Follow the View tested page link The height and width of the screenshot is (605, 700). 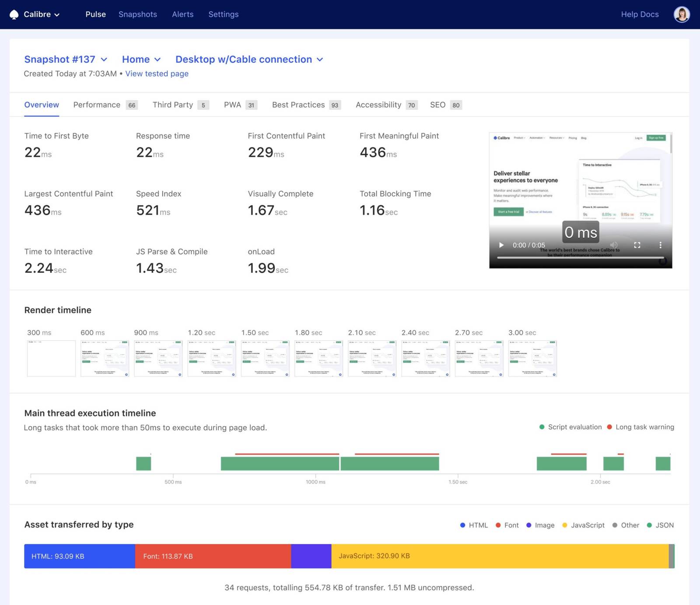(x=157, y=74)
